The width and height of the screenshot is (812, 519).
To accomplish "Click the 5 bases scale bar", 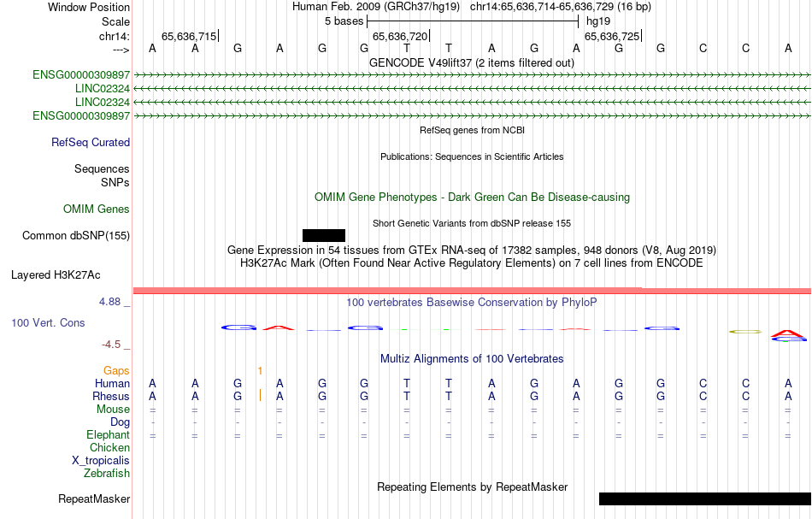I will click(x=473, y=21).
